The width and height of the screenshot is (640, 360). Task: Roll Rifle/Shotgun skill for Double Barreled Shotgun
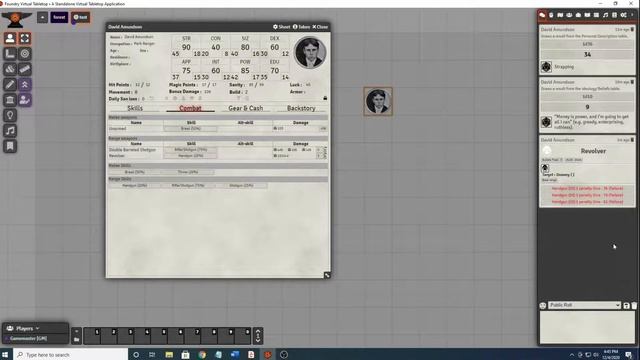coord(191,150)
